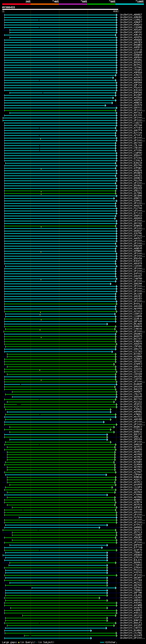
Task: Select the UniRef100_Q9FJX2 label
Action: point(131,85)
